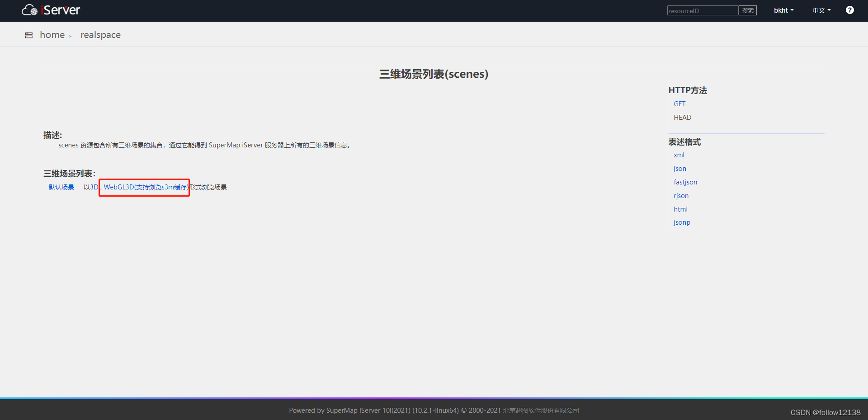Viewport: 868px width, 420px height.
Task: Choose the xml representation format
Action: [x=679, y=155]
